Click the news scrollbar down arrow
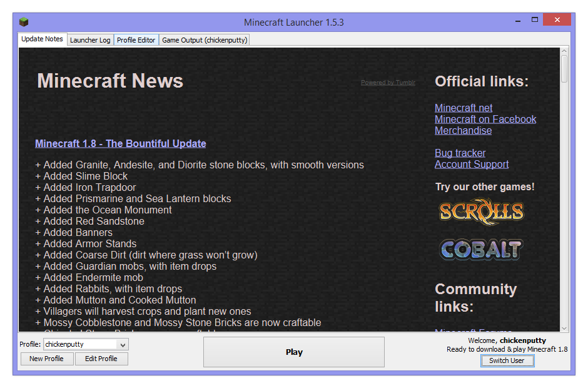588x388 pixels. pyautogui.click(x=564, y=329)
